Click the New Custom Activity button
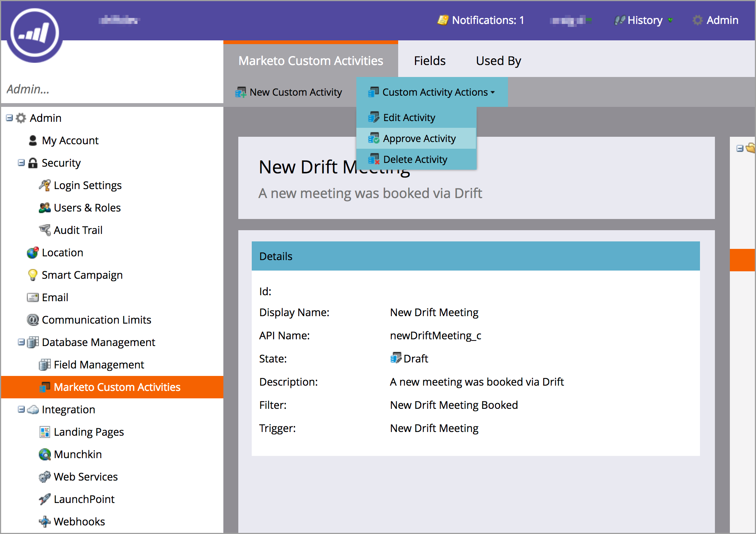 point(289,92)
